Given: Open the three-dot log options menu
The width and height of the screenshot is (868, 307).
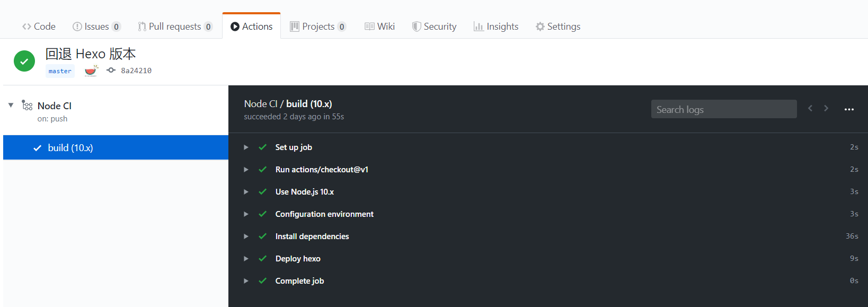Looking at the screenshot, I should pyautogui.click(x=849, y=109).
